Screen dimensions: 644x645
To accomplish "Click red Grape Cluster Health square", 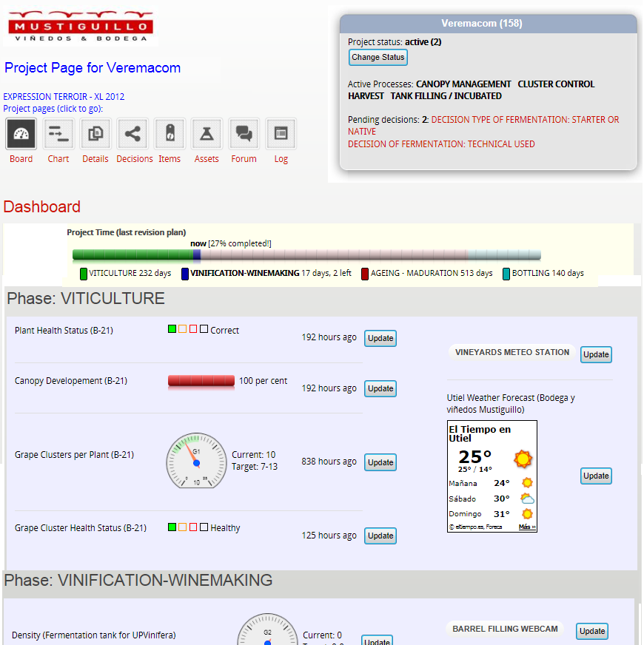I will 193,527.
